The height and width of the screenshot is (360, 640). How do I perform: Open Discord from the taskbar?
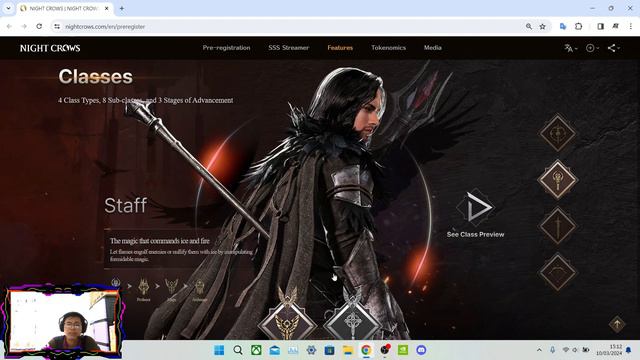coord(421,350)
